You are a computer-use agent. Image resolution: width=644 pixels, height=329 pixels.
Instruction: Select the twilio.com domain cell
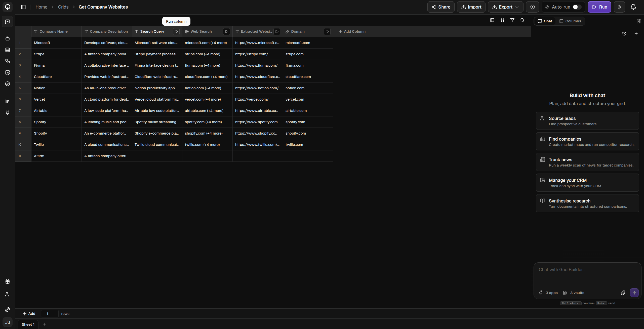(x=308, y=145)
